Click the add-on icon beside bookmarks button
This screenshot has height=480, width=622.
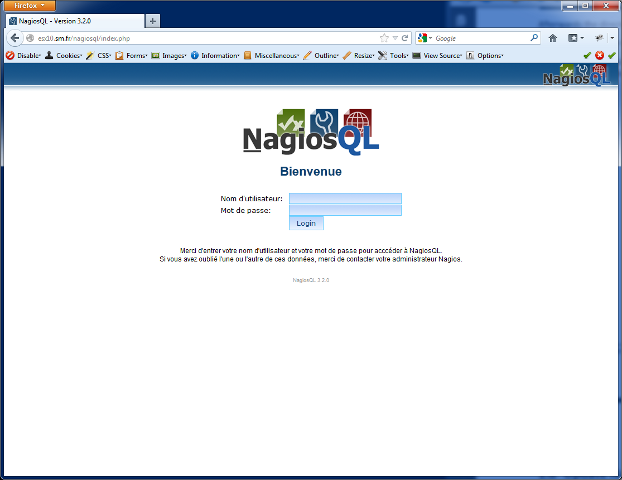tap(599, 38)
